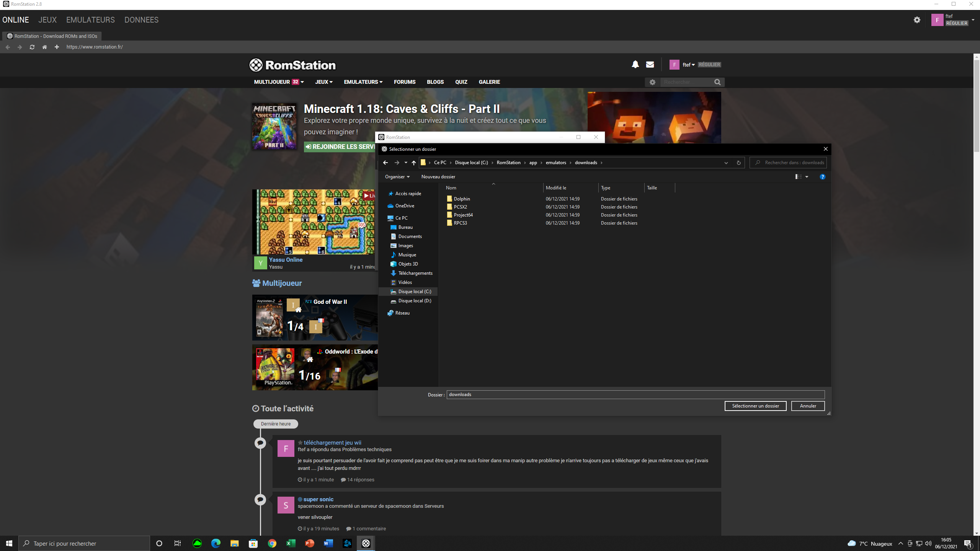Open site search settings gear
Image resolution: width=980 pixels, height=551 pixels.
point(653,82)
